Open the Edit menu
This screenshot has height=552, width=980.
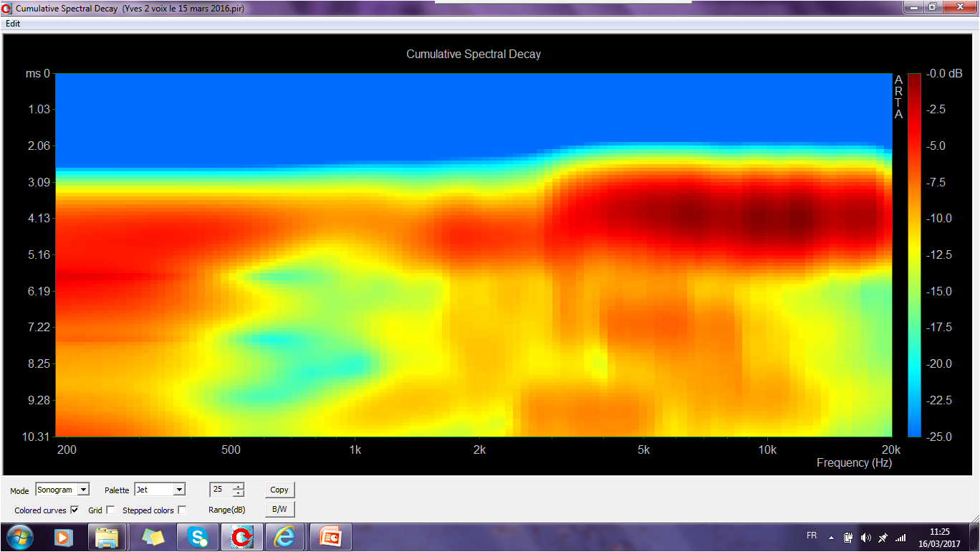pos(13,24)
